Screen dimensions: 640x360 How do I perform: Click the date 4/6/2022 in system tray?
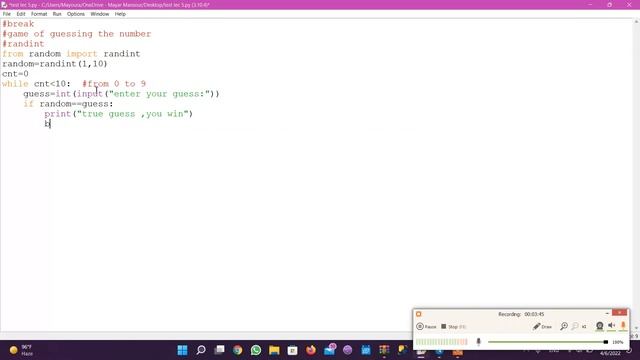(610, 353)
